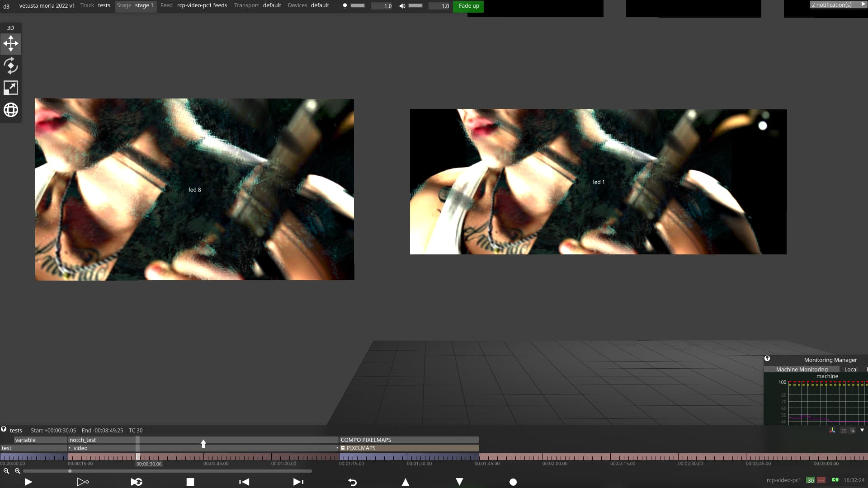
Task: Adjust the master volume slider
Action: point(415,5)
